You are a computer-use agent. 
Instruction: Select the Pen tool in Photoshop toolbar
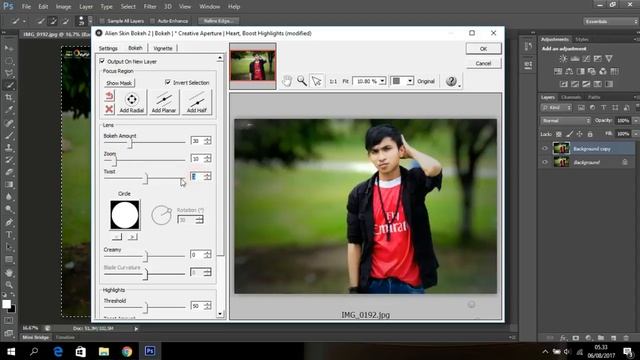[9, 222]
